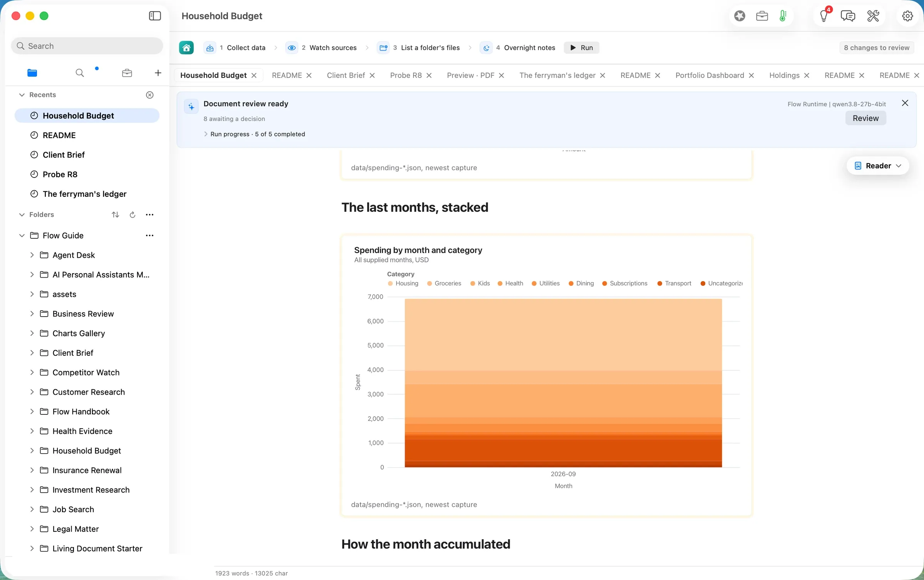
Task: Expand the Agent Desk folder
Action: (32, 255)
